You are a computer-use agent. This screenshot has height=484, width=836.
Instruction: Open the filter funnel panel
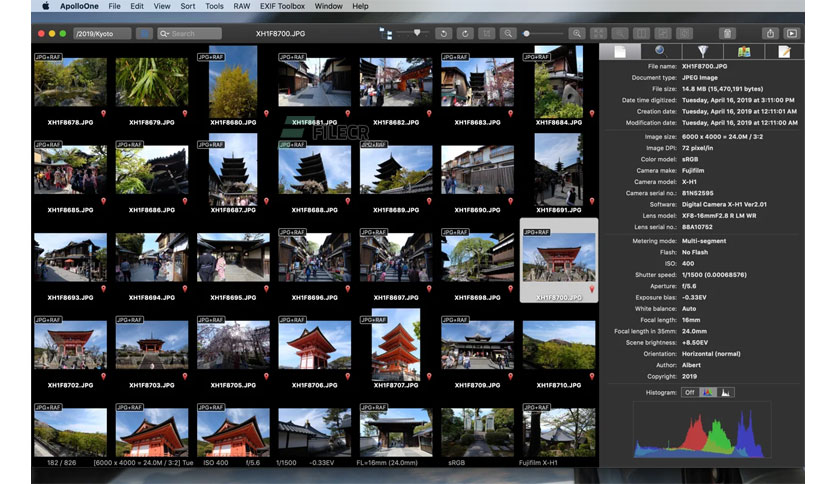[x=703, y=52]
